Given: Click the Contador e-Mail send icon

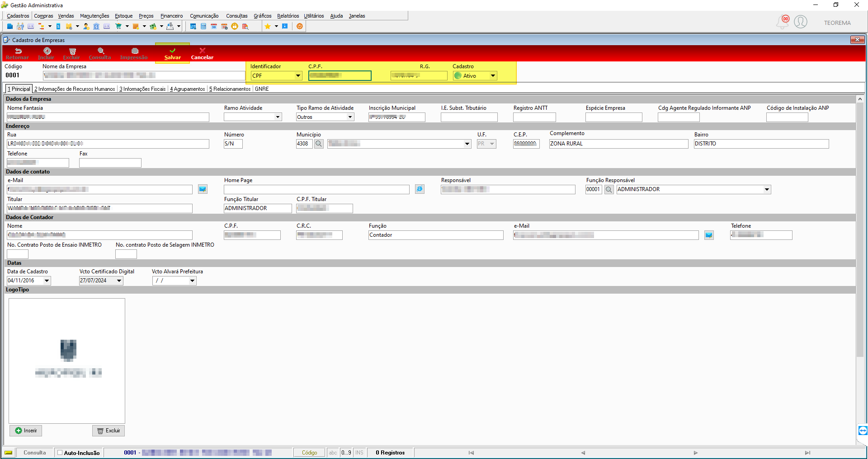Looking at the screenshot, I should click(x=709, y=235).
